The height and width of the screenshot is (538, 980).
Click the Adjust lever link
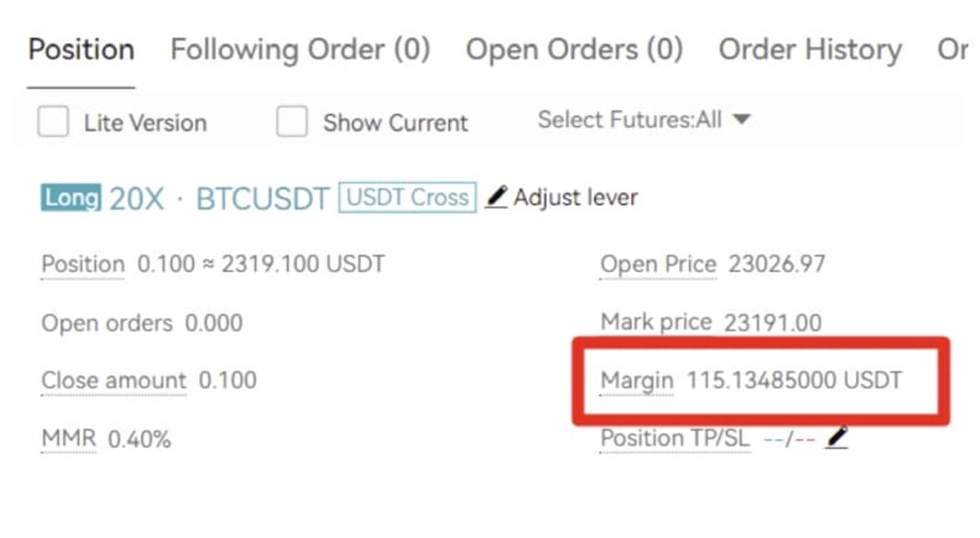[x=575, y=198]
